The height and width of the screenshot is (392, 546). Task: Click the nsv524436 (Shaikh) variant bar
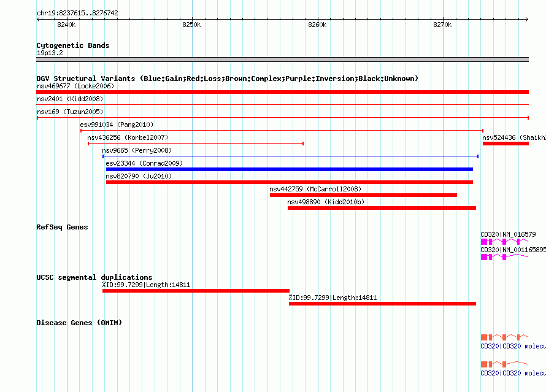506,144
